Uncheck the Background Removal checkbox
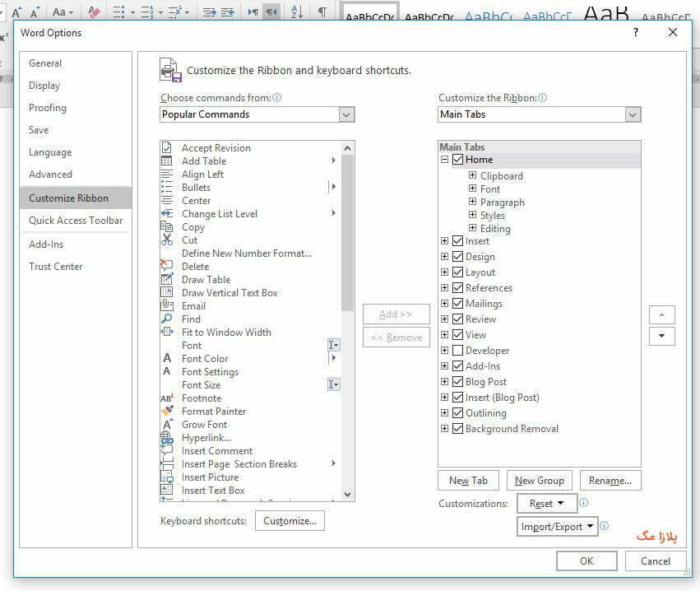This screenshot has height=591, width=700. 457,428
